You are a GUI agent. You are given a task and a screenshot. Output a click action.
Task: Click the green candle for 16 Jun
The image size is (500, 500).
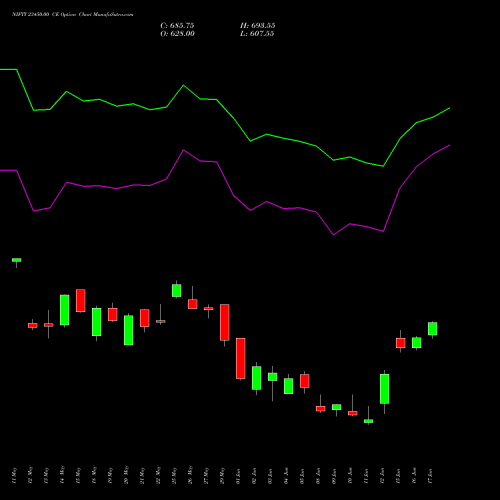tap(417, 343)
